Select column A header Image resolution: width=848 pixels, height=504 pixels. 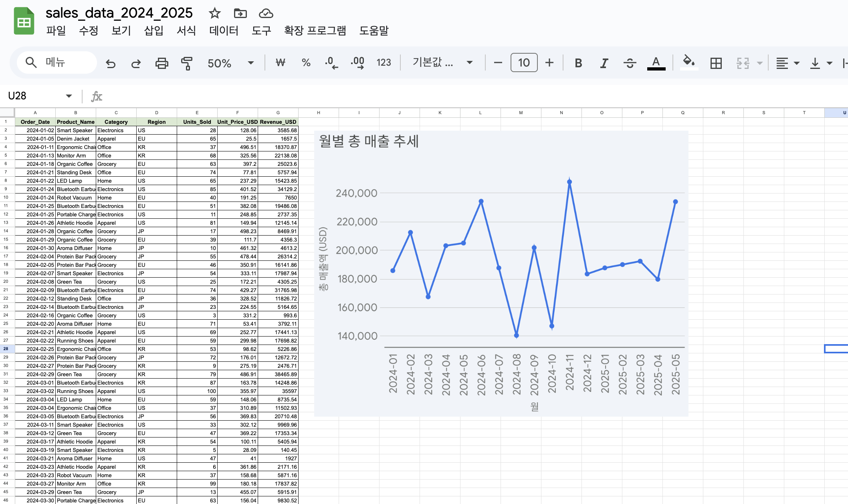35,113
